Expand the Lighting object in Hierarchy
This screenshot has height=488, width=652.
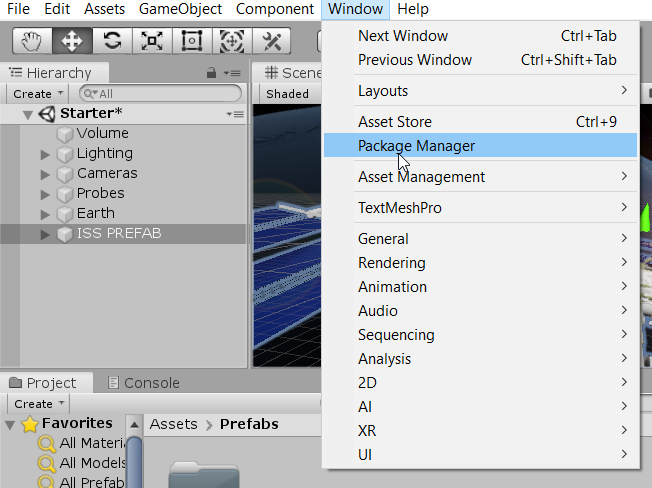[45, 154]
